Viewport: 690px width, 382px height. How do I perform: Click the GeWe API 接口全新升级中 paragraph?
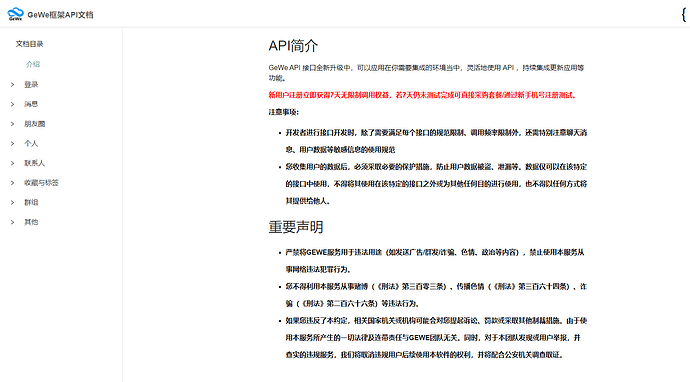pyautogui.click(x=426, y=73)
